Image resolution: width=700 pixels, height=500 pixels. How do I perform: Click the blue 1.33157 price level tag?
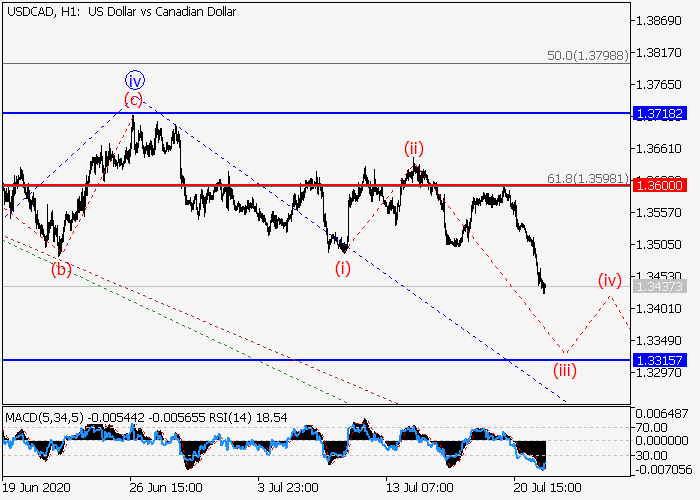coord(656,360)
